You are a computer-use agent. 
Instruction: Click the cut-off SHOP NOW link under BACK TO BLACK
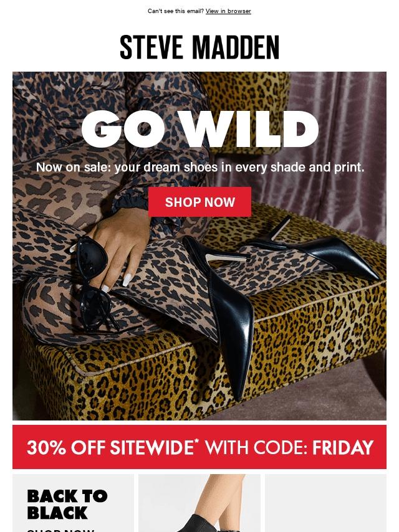[61, 530]
